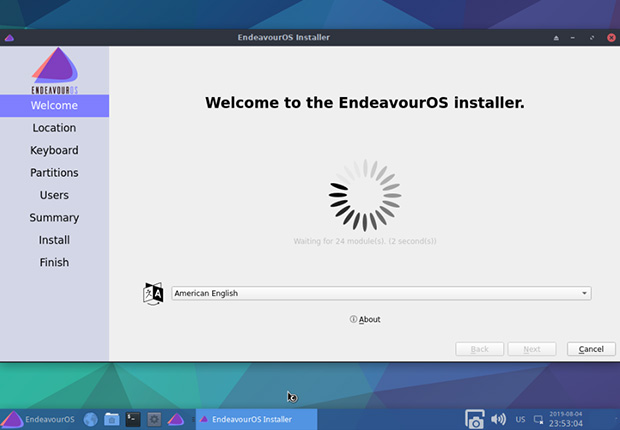620x430 pixels.
Task: Click the purple EndeavourOS launcher icon in taskbar
Action: point(176,419)
